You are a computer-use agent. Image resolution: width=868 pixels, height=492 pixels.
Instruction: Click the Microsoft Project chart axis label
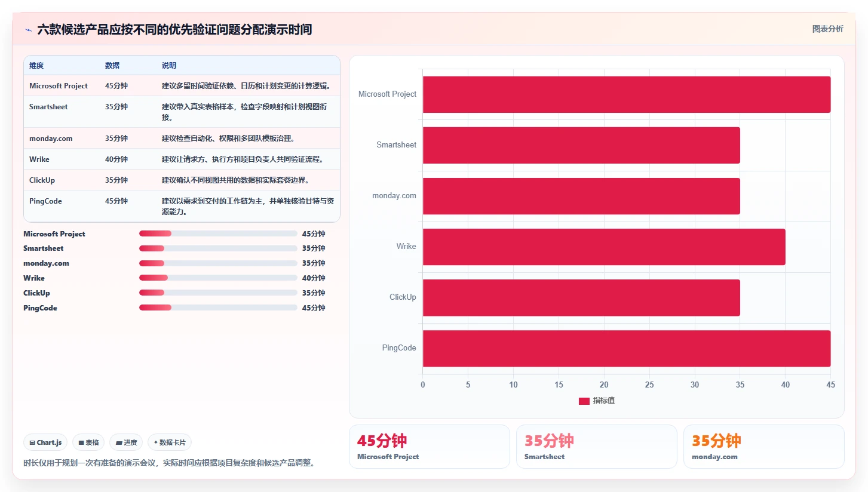[x=387, y=94]
